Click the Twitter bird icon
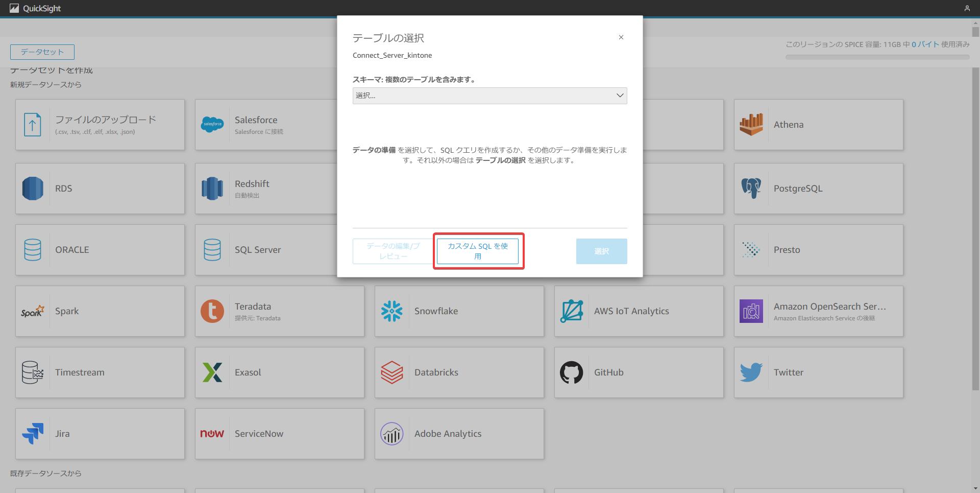The height and width of the screenshot is (493, 980). pyautogui.click(x=751, y=372)
